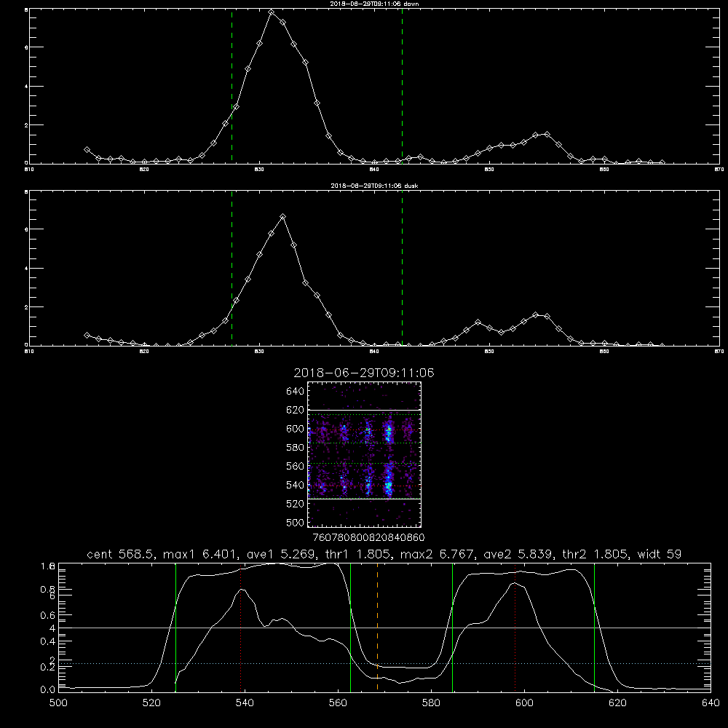
Task: Select the 'widt 59' value
Action: click(660, 554)
